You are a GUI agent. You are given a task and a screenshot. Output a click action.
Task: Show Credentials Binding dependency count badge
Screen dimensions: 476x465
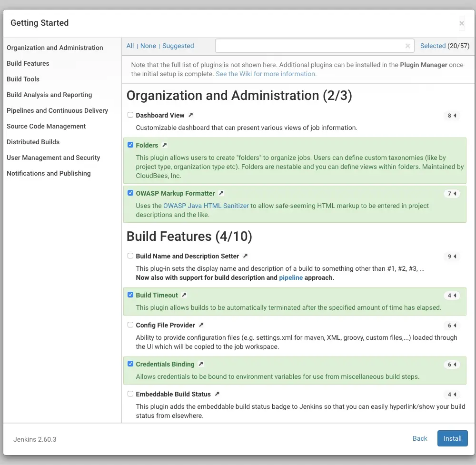tap(451, 365)
